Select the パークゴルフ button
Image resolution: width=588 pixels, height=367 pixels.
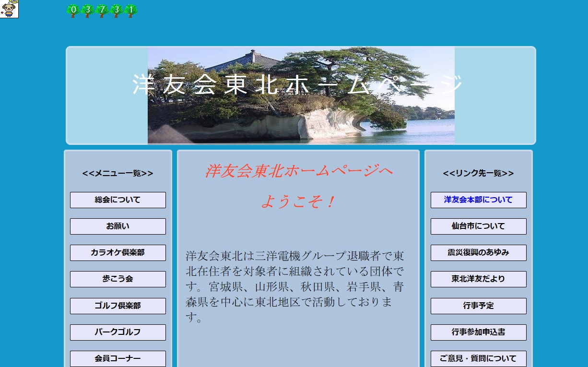pos(118,332)
